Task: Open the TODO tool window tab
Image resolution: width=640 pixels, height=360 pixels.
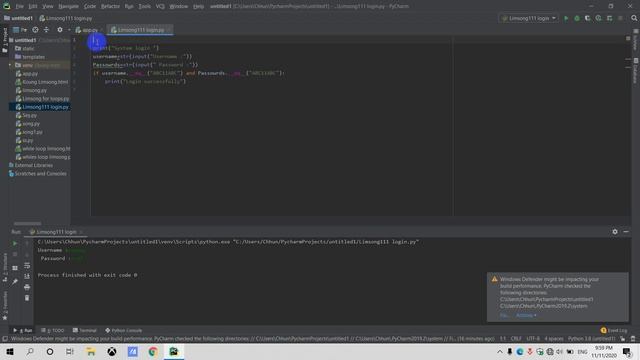Action: 53,330
